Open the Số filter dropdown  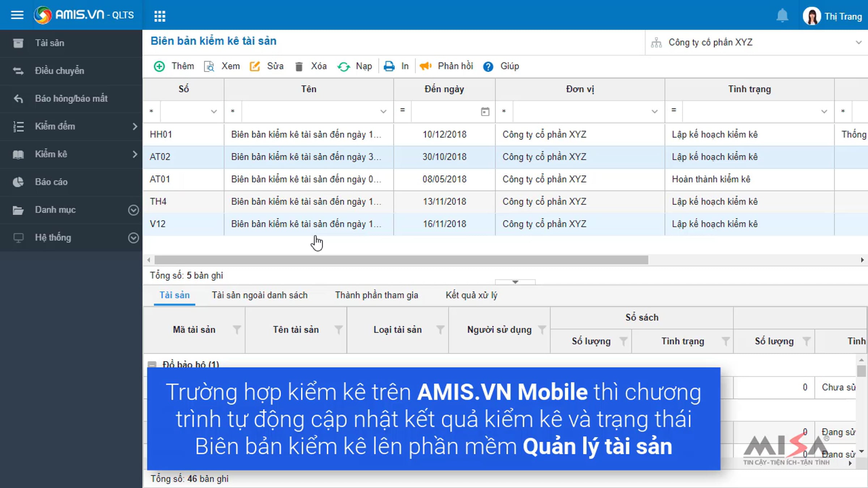(214, 112)
